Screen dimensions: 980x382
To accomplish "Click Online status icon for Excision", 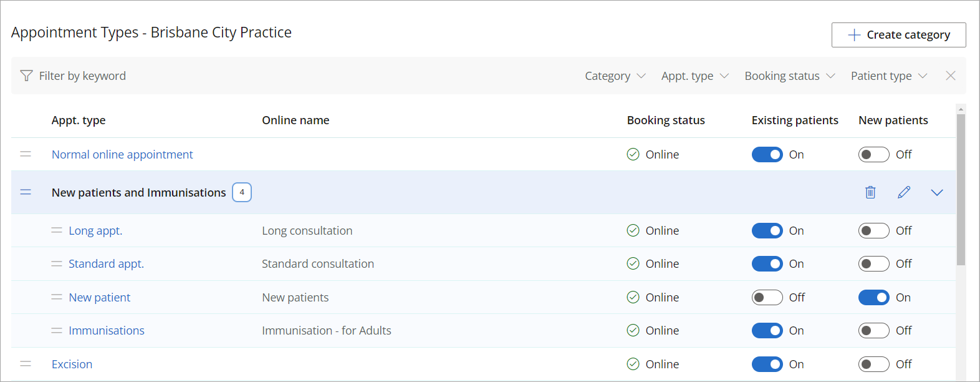I will (x=633, y=364).
